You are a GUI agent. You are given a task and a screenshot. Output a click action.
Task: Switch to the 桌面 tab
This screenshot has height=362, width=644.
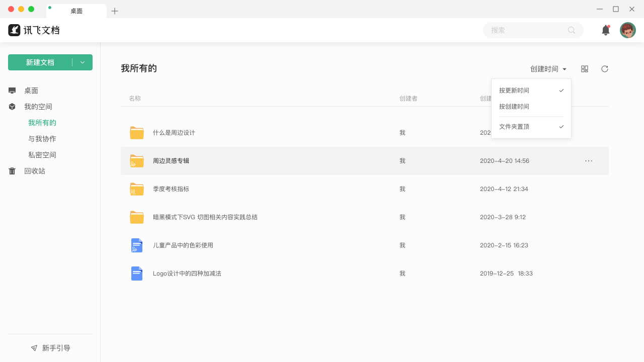point(76,10)
